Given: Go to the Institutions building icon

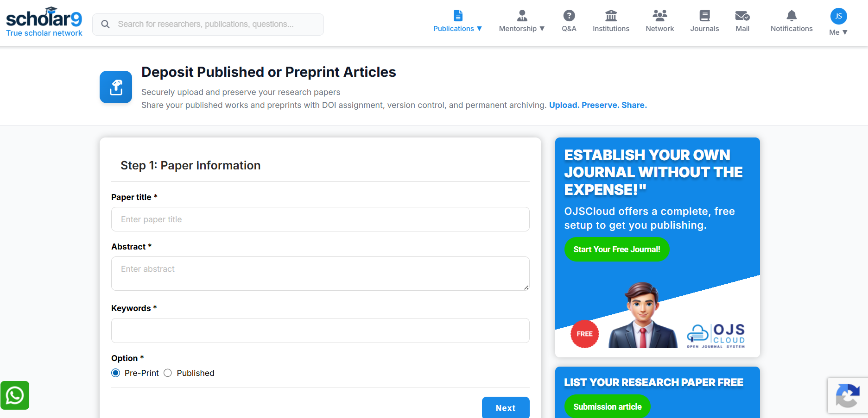Looking at the screenshot, I should pos(611,16).
